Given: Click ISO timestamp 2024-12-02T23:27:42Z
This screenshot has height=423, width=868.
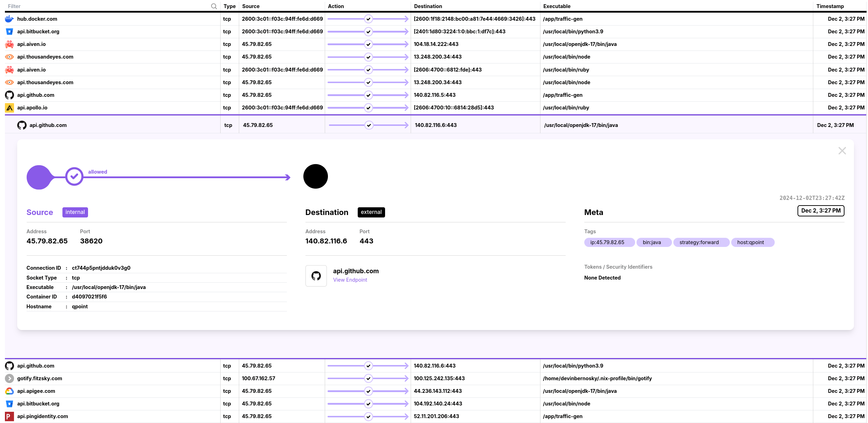Looking at the screenshot, I should pyautogui.click(x=812, y=198).
